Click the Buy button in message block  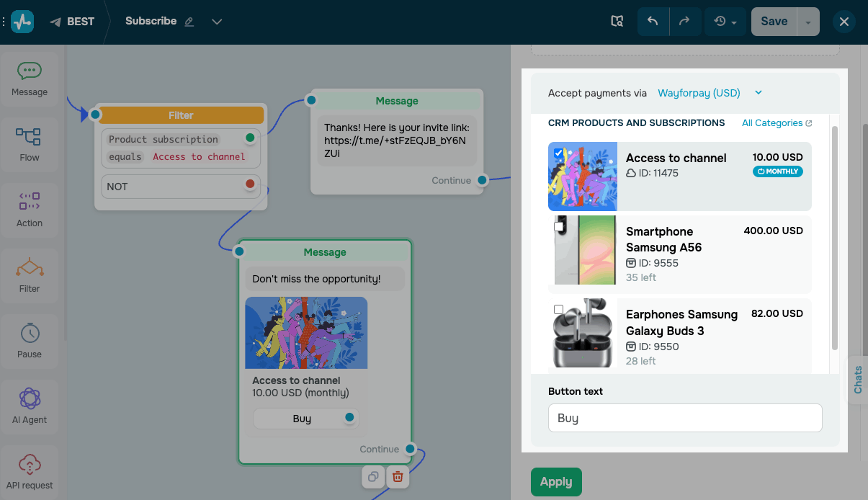[302, 419]
